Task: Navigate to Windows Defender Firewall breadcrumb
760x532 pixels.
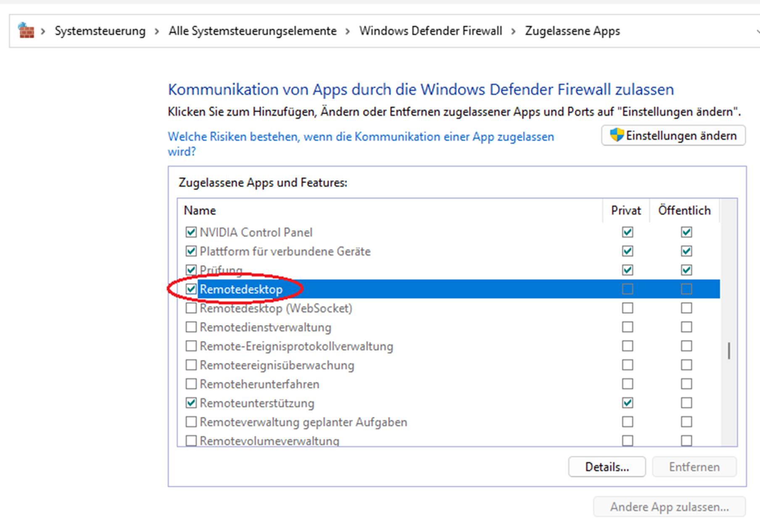Action: (x=430, y=31)
